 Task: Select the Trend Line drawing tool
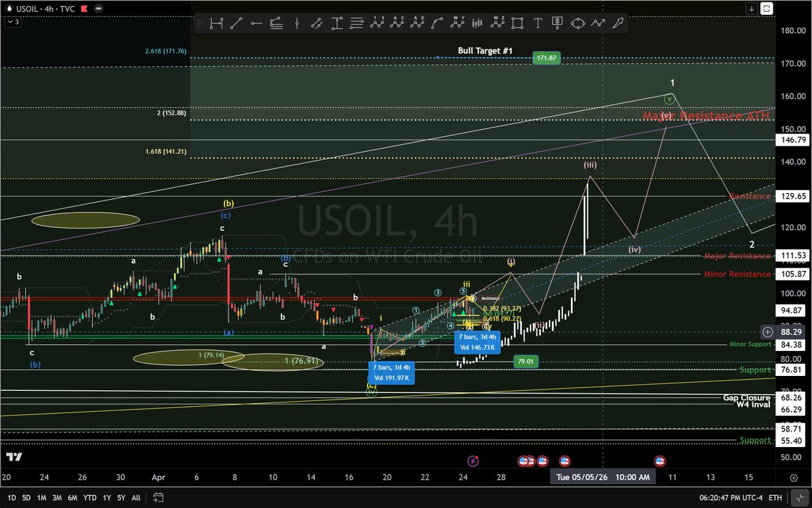[x=237, y=23]
